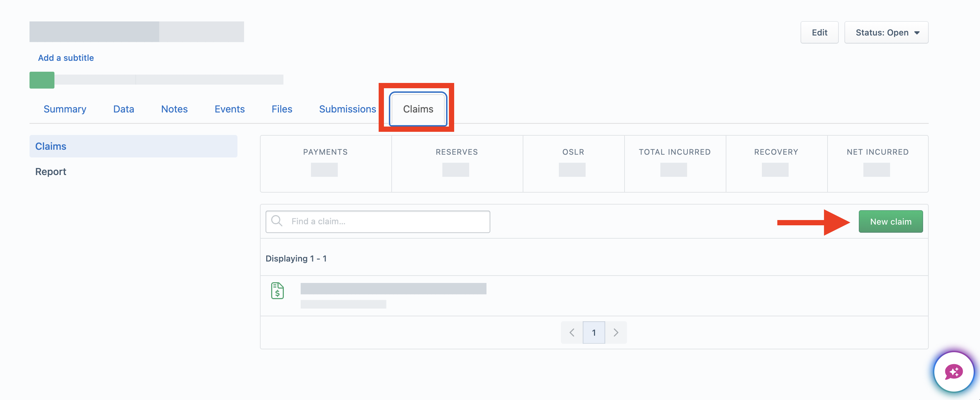Open the listed claim row

[594, 295]
